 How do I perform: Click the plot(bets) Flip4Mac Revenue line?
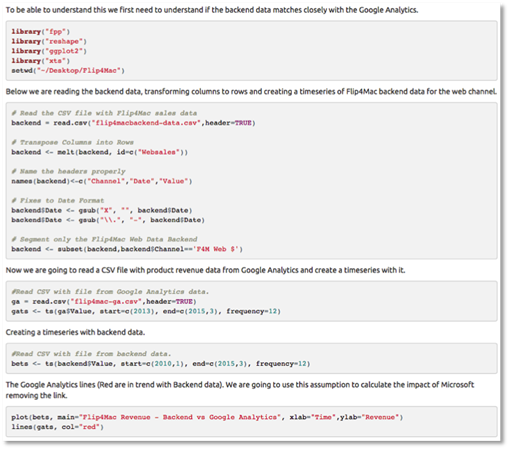coord(207,417)
